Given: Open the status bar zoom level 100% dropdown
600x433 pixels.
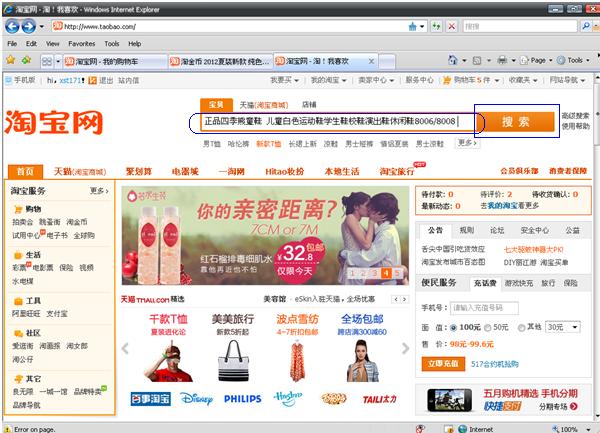Looking at the screenshot, I should 588,430.
